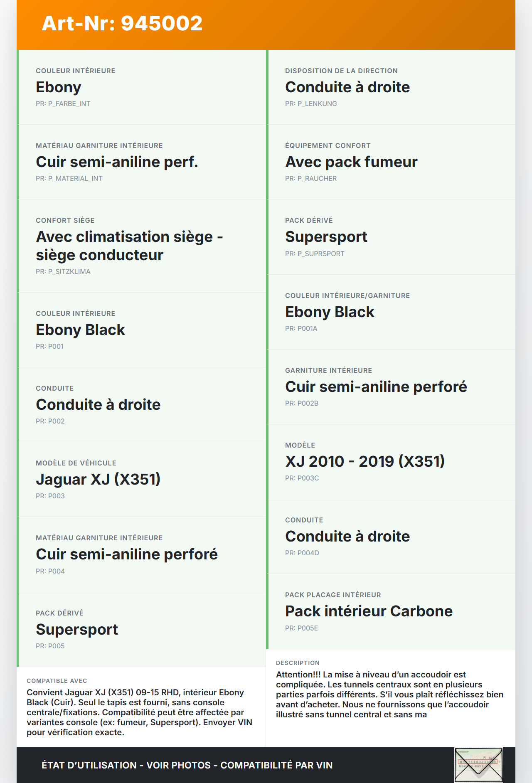Screen dimensions: 532x783
Task: Click the XJ 2010 - 2019 (X351) card
Action: click(x=391, y=461)
